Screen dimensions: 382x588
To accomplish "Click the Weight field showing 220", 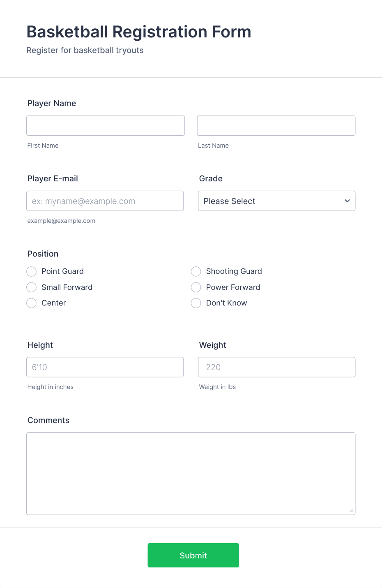I will tap(276, 367).
